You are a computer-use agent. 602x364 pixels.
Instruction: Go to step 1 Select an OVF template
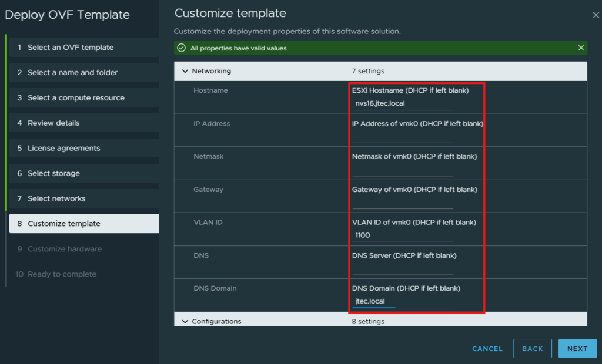(83, 47)
